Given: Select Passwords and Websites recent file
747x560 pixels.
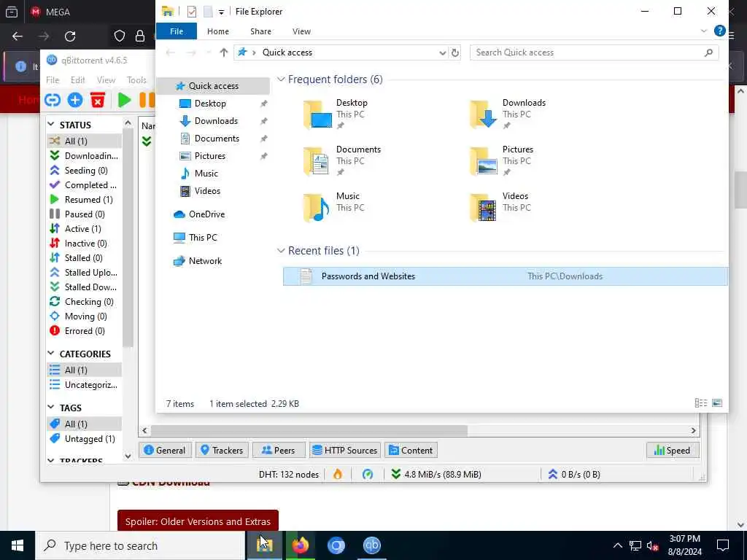Looking at the screenshot, I should [x=505, y=276].
